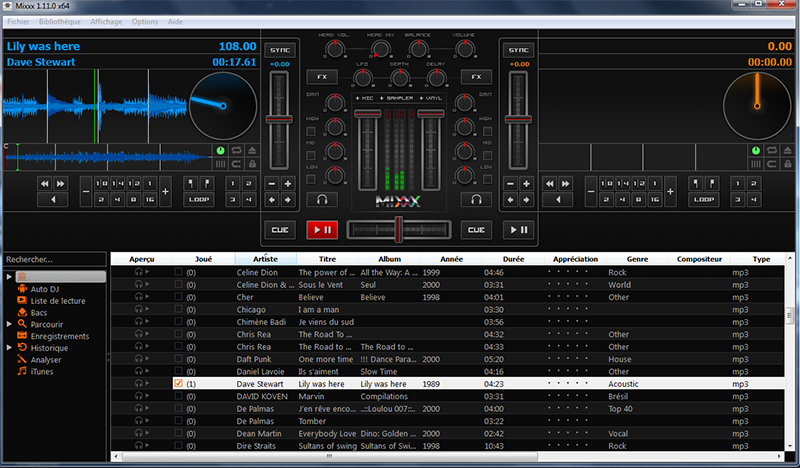
Task: Click left deck SYNC button
Action: [280, 50]
